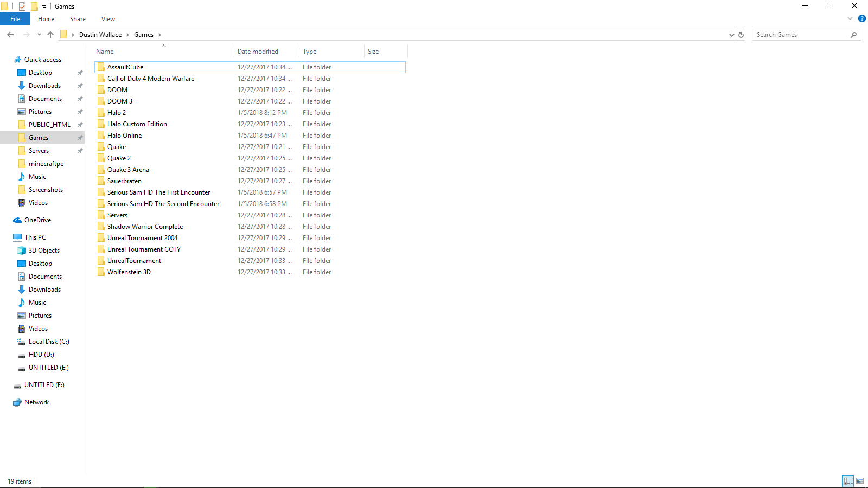
Task: Select the Unreal Tournament GOTY folder icon
Action: (101, 249)
